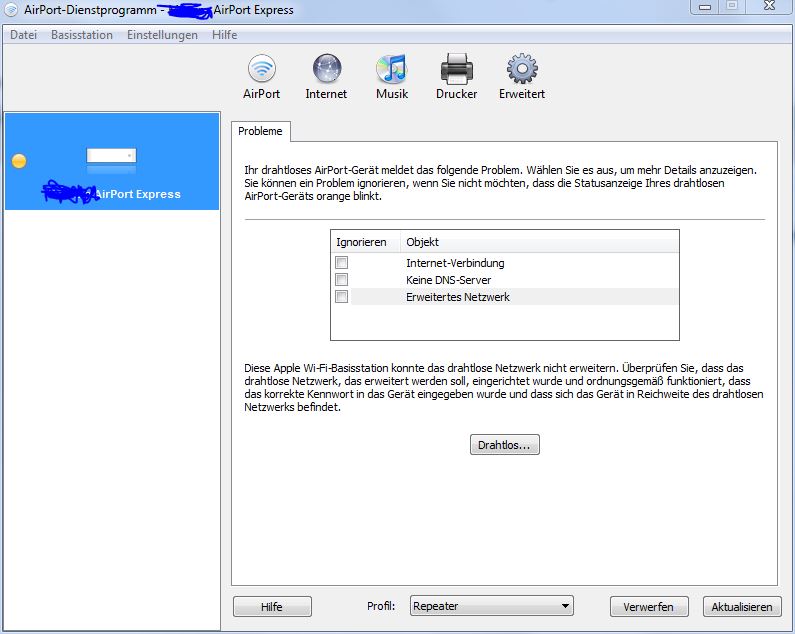Open the Einstellungen menu
The image size is (795, 634).
point(162,35)
